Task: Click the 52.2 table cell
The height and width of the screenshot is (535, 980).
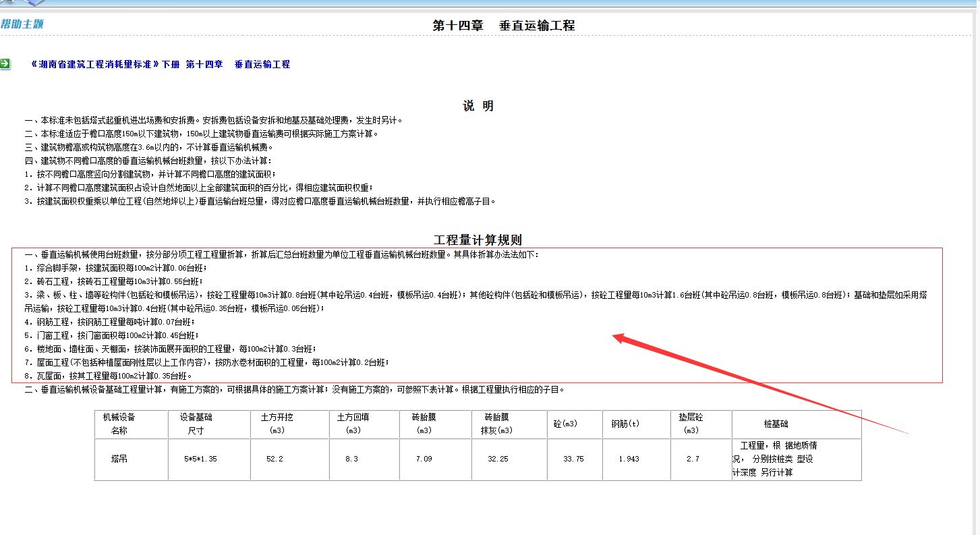Action: (289, 459)
